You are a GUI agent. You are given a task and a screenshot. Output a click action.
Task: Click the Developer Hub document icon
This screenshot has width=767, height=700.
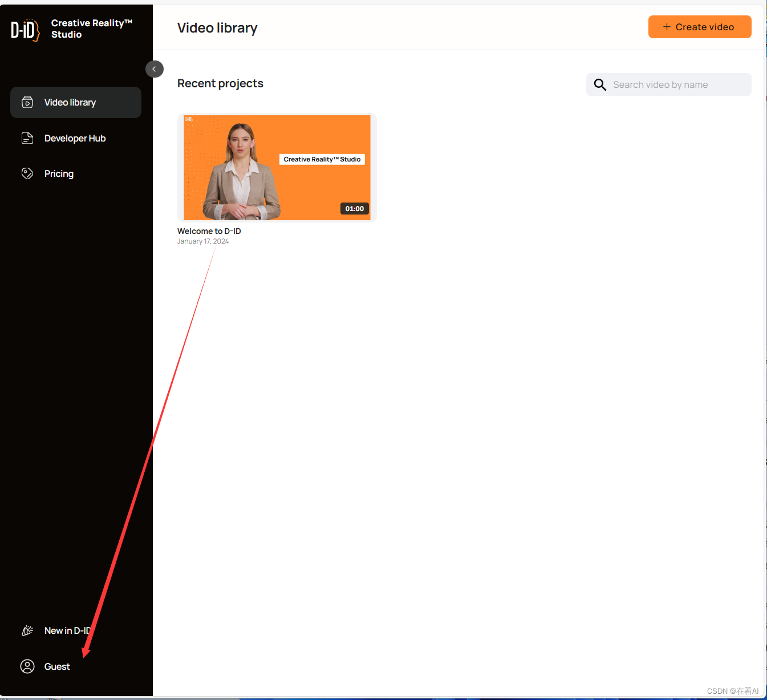[x=27, y=138]
